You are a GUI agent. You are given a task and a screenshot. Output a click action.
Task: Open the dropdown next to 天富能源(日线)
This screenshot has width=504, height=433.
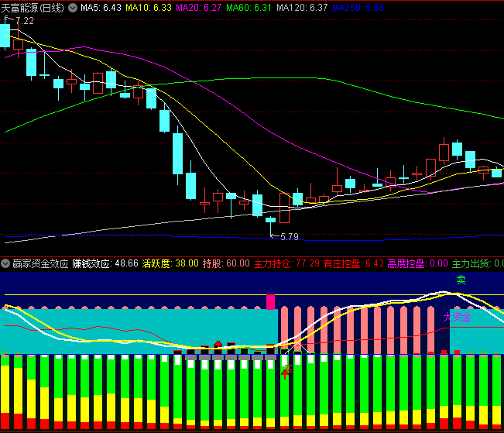[x=73, y=8]
